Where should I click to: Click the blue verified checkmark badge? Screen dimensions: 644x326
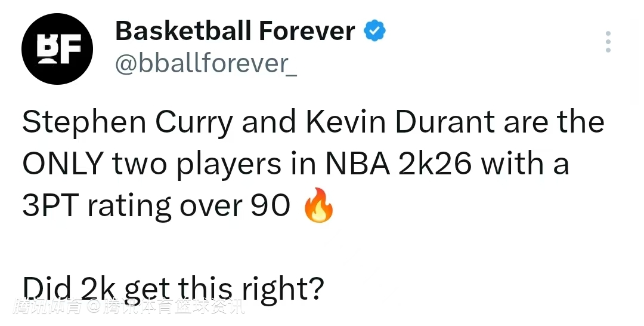(375, 30)
